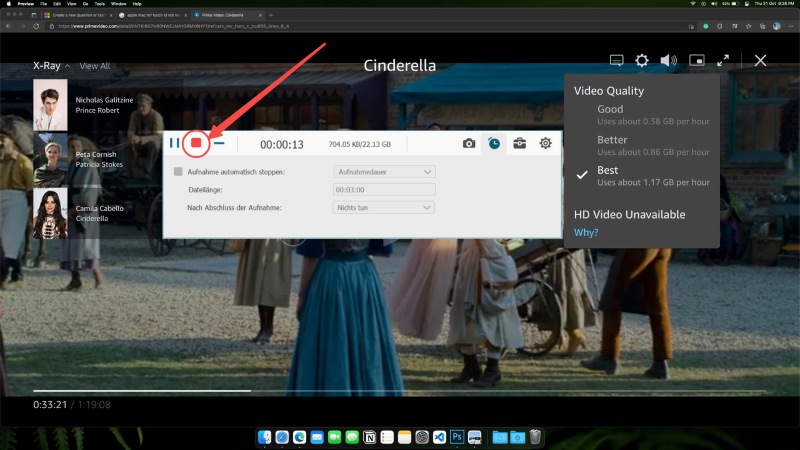Minimize the recorder panel with the dash icon
Viewport: 800px width, 450px height.
coord(219,143)
